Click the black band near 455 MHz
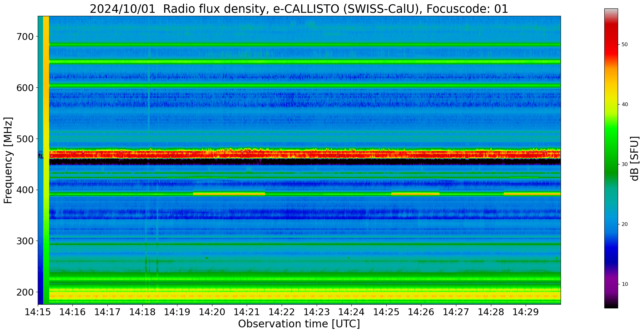This screenshot has width=644, height=333. tap(305, 161)
